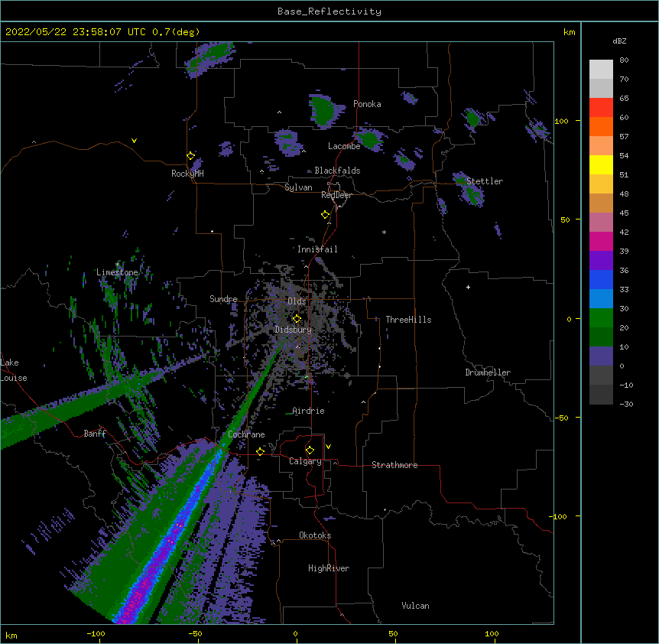This screenshot has height=644, width=659.
Task: Click the white asterisk marker above Limestone
Action: pyautogui.click(x=117, y=265)
